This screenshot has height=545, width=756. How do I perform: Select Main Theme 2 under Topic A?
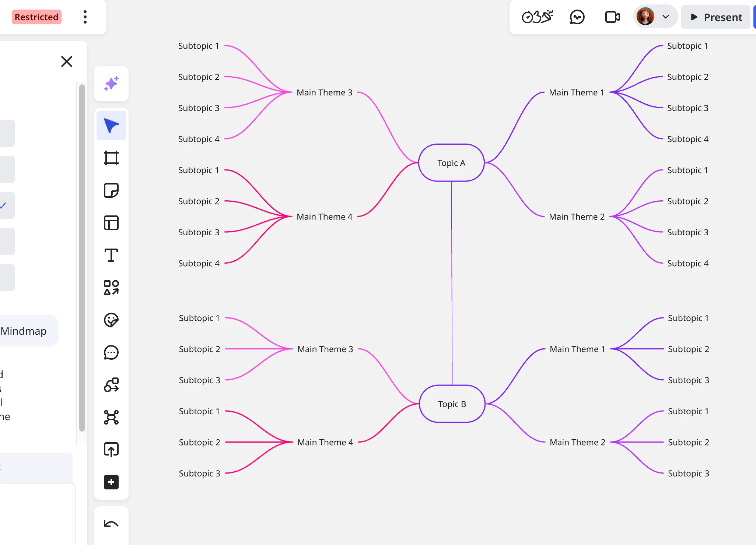(577, 217)
